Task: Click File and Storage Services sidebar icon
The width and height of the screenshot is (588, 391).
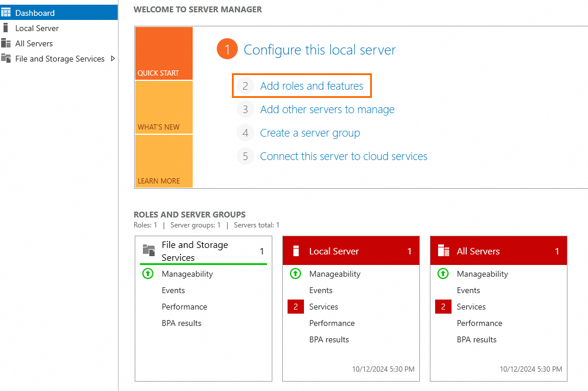Action: [x=6, y=59]
